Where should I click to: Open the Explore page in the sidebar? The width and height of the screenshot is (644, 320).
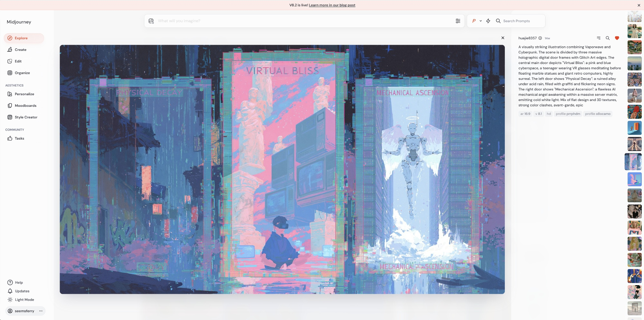pyautogui.click(x=24, y=38)
